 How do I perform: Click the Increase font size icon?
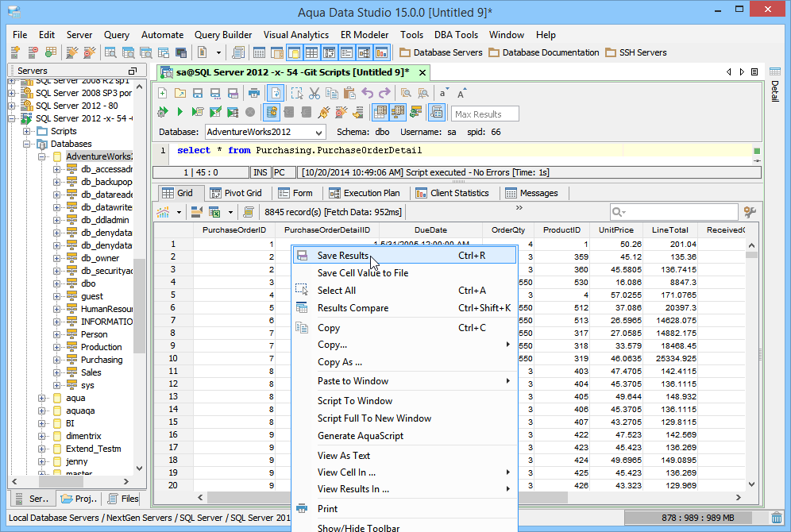pyautogui.click(x=462, y=93)
